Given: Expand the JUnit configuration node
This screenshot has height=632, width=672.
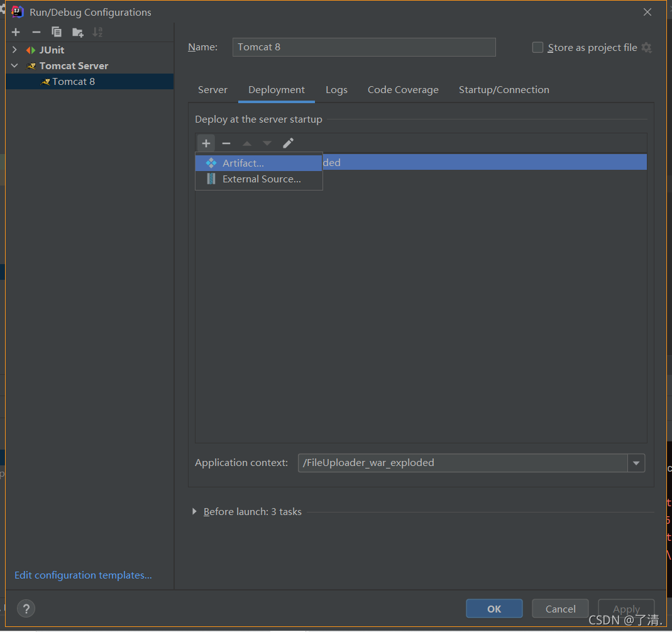Looking at the screenshot, I should click(x=14, y=50).
